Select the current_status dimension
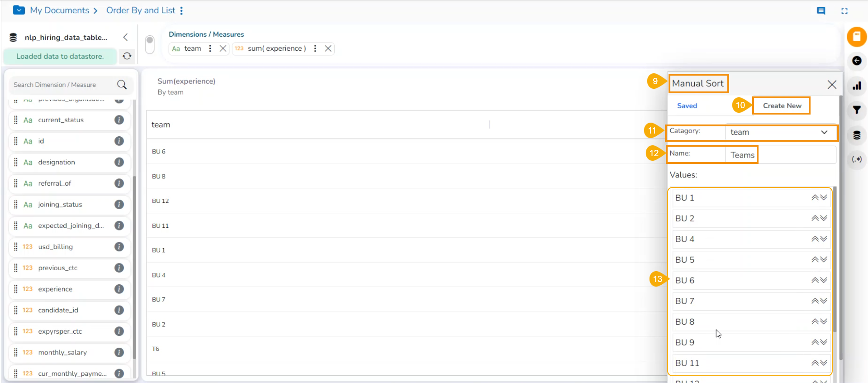 (x=70, y=120)
